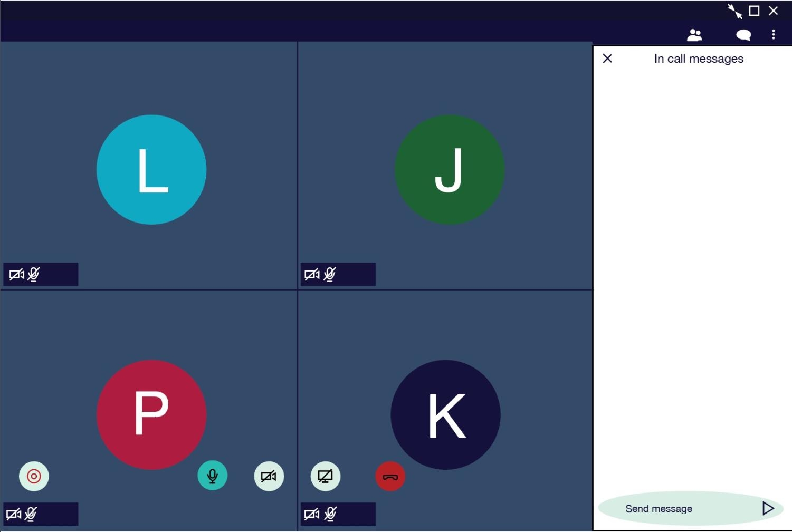Select participant L's avatar tile
Screen dimensions: 792x532
point(151,170)
